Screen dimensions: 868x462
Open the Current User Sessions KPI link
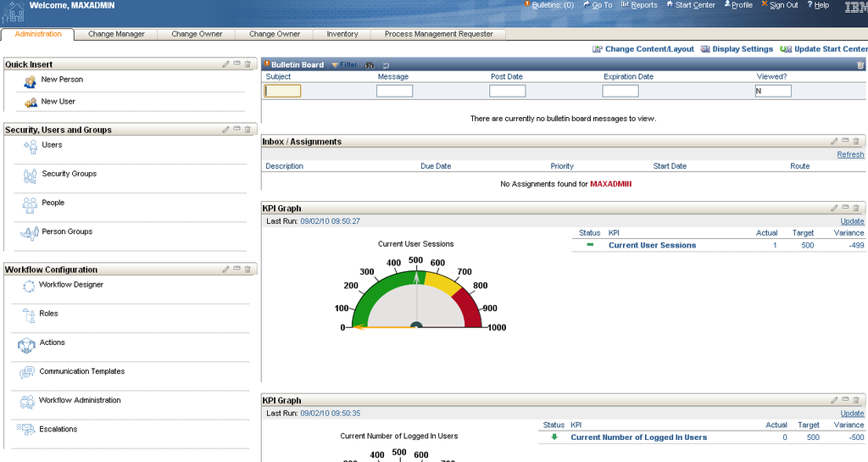pyautogui.click(x=652, y=245)
